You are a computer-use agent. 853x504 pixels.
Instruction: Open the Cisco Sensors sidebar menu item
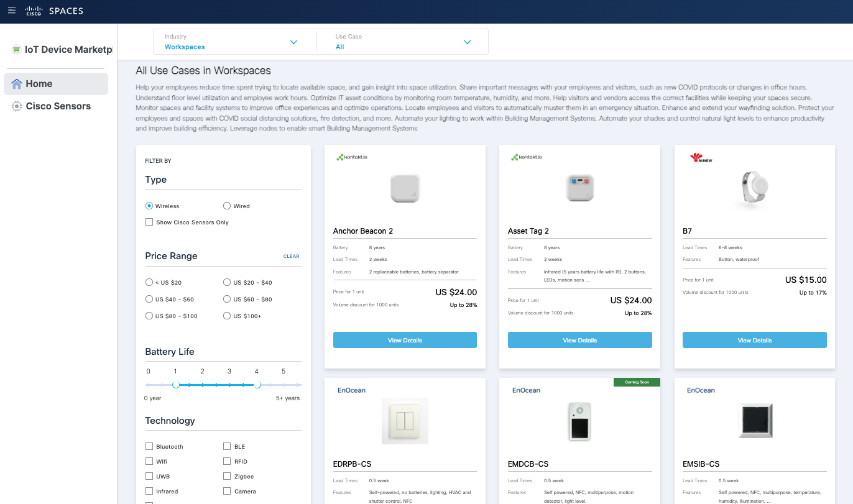(x=58, y=106)
